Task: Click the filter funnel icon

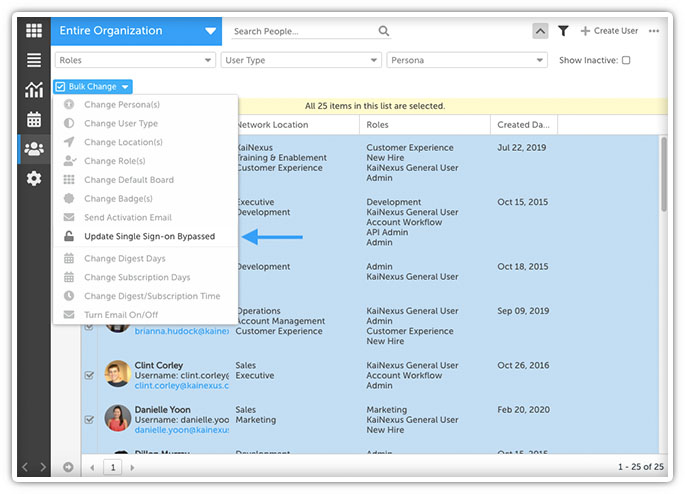Action: (563, 31)
